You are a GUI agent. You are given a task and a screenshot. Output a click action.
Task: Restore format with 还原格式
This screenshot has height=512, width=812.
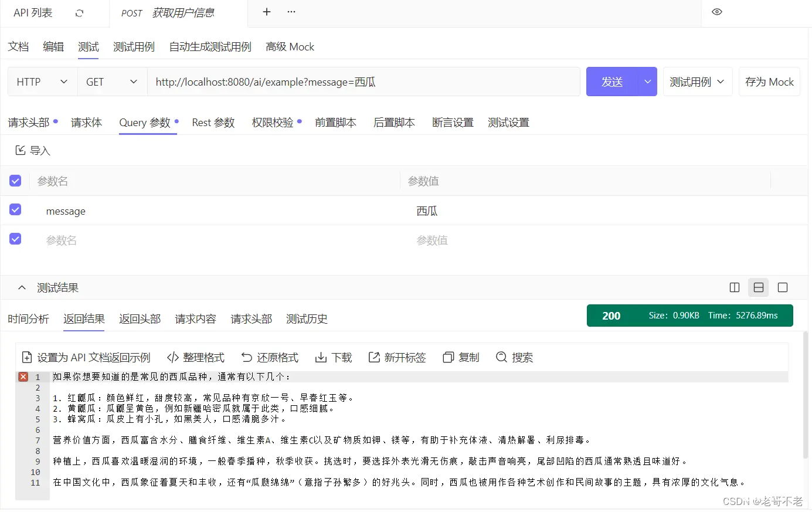tap(270, 358)
